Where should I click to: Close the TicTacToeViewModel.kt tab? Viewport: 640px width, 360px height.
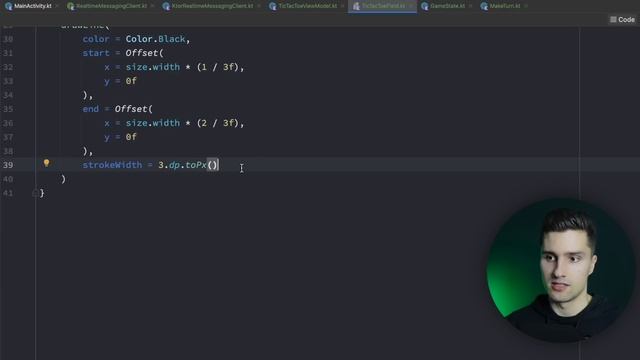pyautogui.click(x=342, y=6)
